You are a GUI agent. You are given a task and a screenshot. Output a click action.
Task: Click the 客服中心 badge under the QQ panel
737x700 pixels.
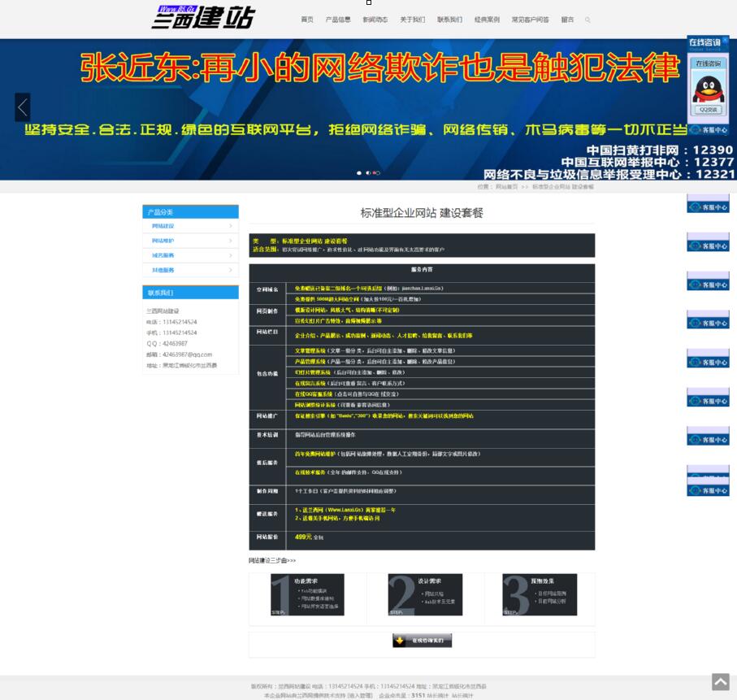(708, 129)
